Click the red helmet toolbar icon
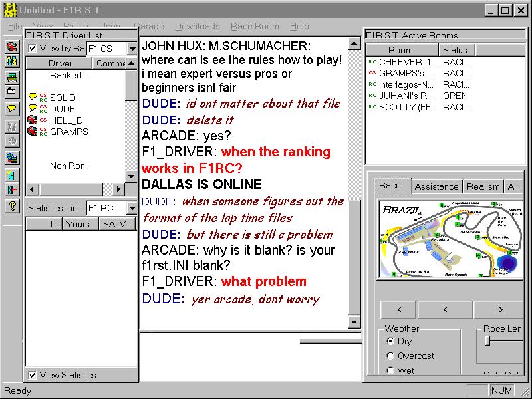 tap(12, 46)
